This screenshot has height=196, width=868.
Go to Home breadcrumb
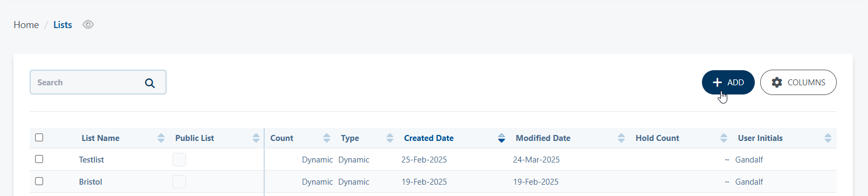click(26, 25)
